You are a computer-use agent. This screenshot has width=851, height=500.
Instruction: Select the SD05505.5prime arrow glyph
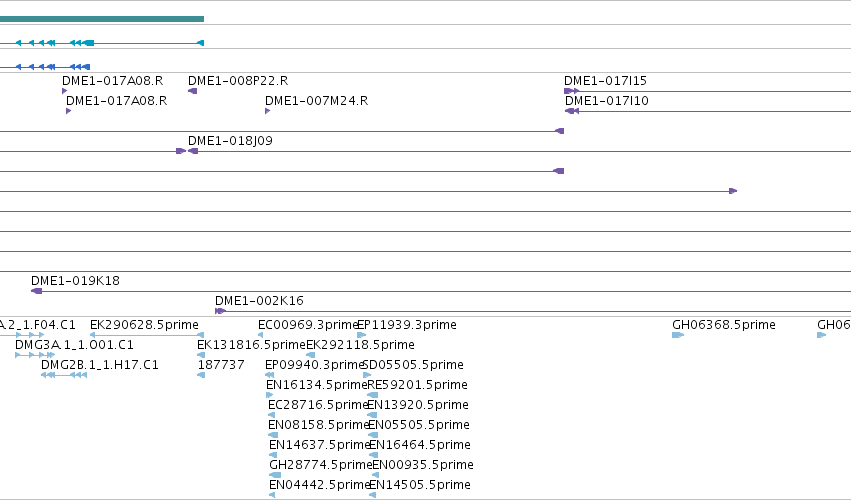tap(367, 375)
